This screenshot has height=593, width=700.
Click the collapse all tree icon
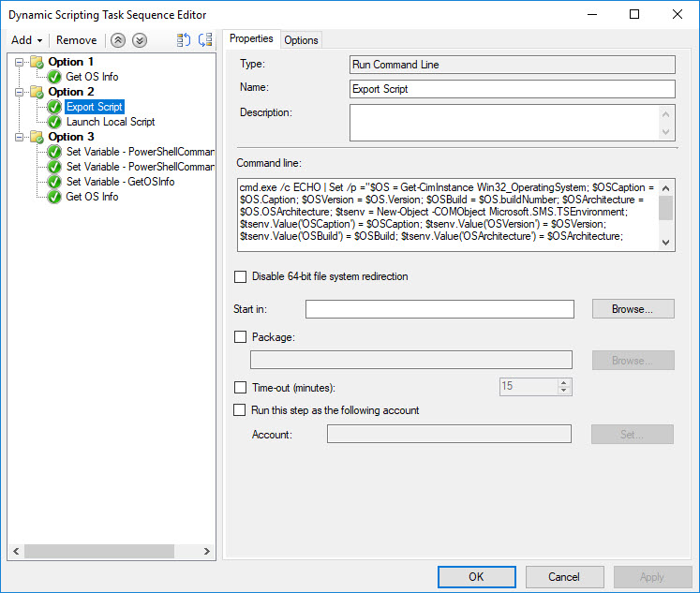pyautogui.click(x=205, y=40)
